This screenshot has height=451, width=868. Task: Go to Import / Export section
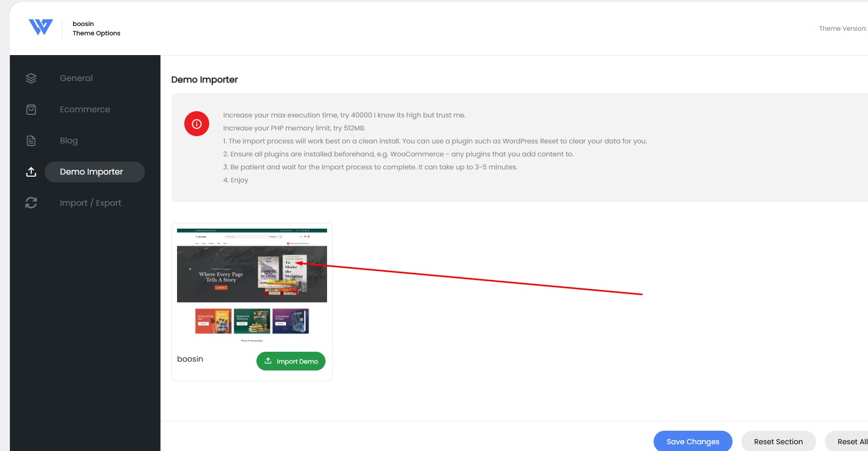click(90, 203)
